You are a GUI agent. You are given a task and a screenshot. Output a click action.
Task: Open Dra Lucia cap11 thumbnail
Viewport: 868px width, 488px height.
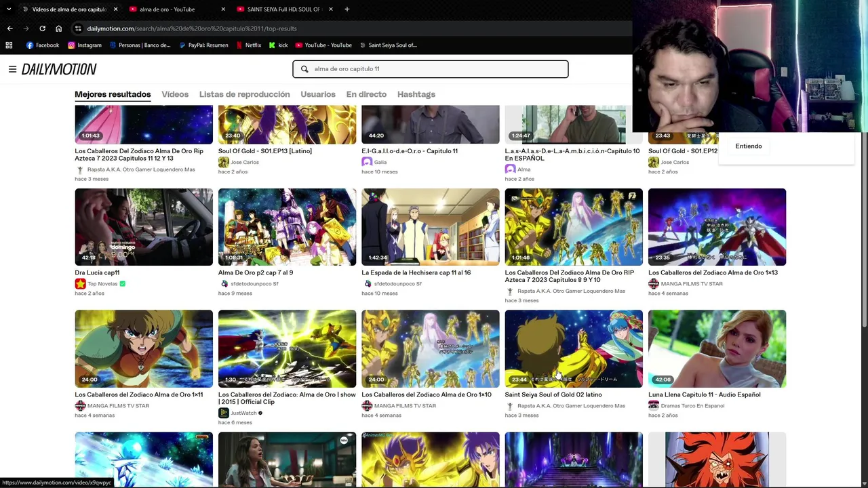144,227
